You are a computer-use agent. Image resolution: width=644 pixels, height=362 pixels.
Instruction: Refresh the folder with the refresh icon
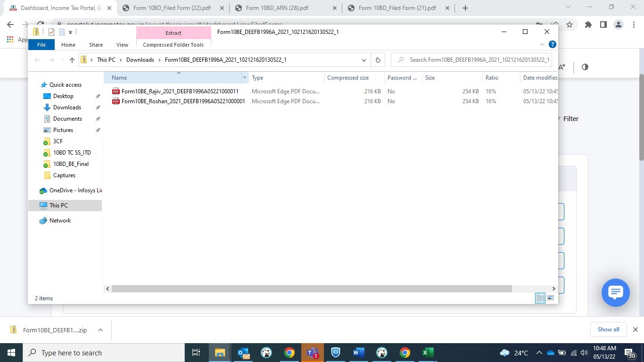378,60
